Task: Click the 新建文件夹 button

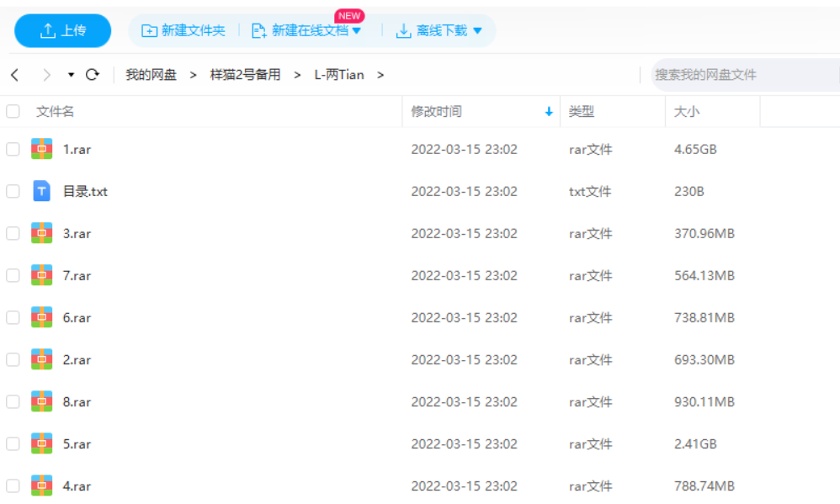Action: [x=183, y=30]
